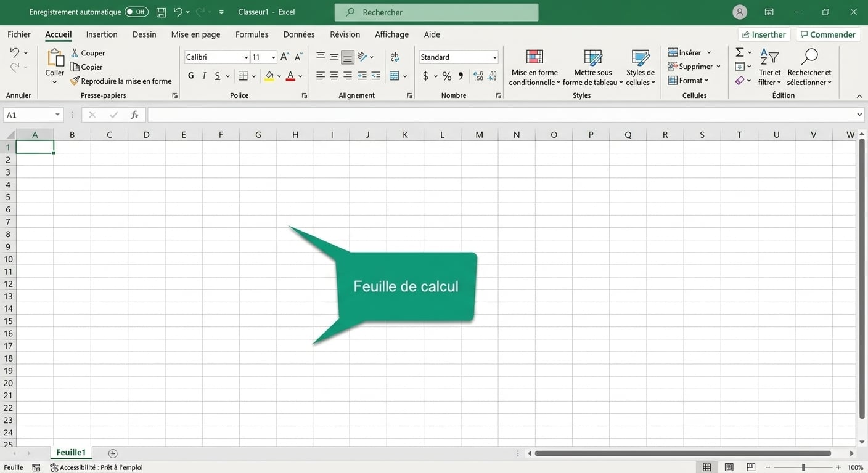Image resolution: width=868 pixels, height=473 pixels.
Task: Click the font color A icon
Action: (x=290, y=76)
